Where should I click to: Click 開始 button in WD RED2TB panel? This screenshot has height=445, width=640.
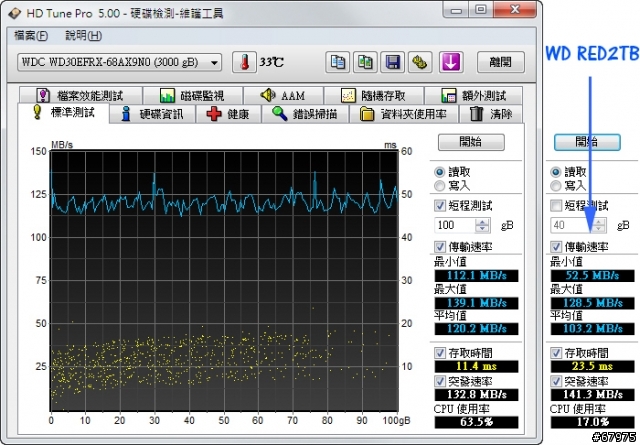pyautogui.click(x=587, y=142)
